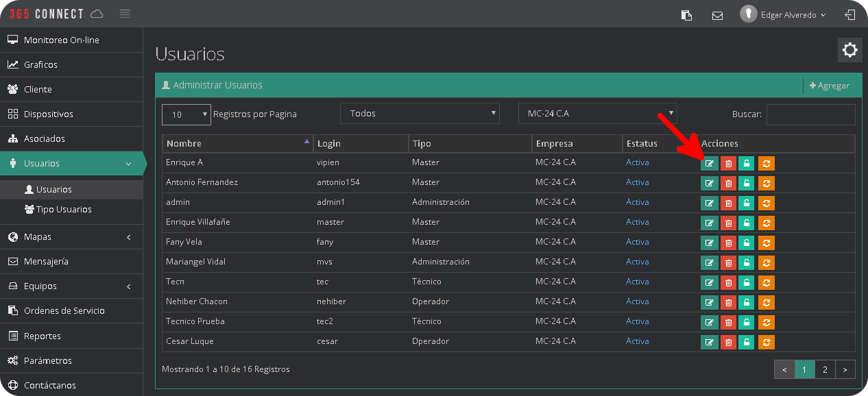Screen dimensions: 868x396
Task: Click the Agregar button
Action: [x=830, y=86]
